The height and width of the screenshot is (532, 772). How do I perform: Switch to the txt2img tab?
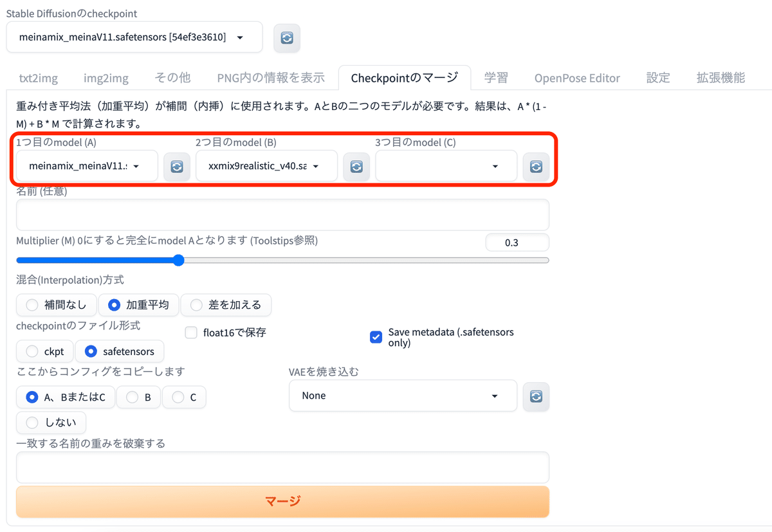pyautogui.click(x=38, y=78)
